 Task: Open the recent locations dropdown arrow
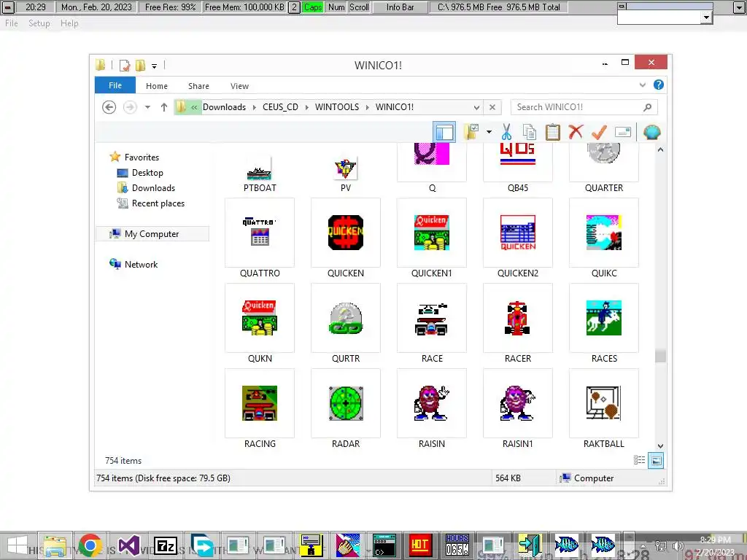click(x=147, y=107)
